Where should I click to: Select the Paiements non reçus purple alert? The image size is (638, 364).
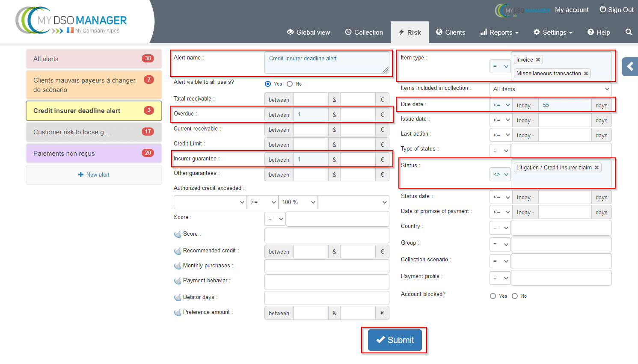pyautogui.click(x=94, y=153)
